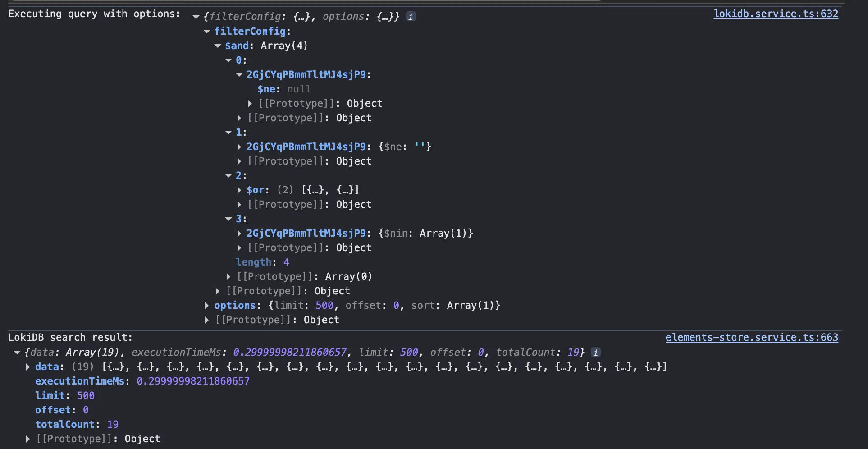Click info icon beside the search result summary
The image size is (868, 449).
[595, 353]
